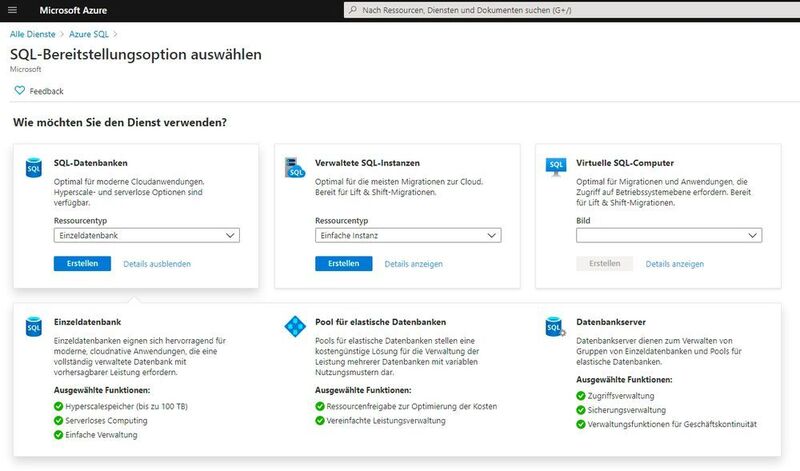Open the Einfache Instanz resource type dropdown
The width and height of the screenshot is (800, 471).
tap(408, 235)
